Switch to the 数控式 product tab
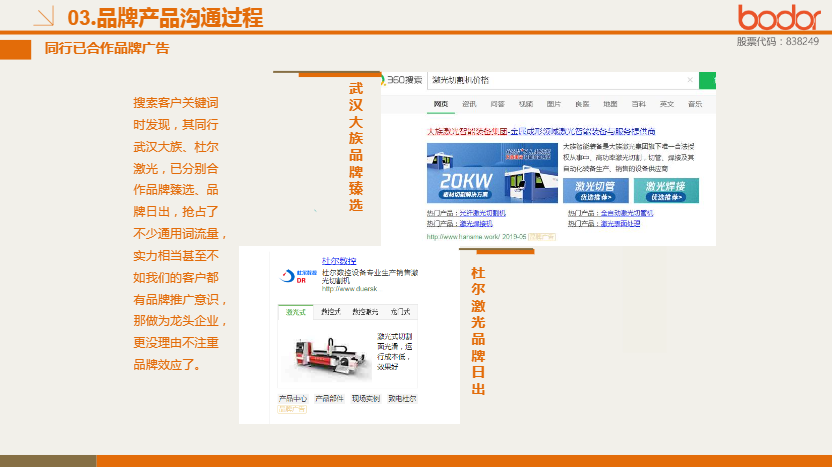The height and width of the screenshot is (467, 832). 331,312
